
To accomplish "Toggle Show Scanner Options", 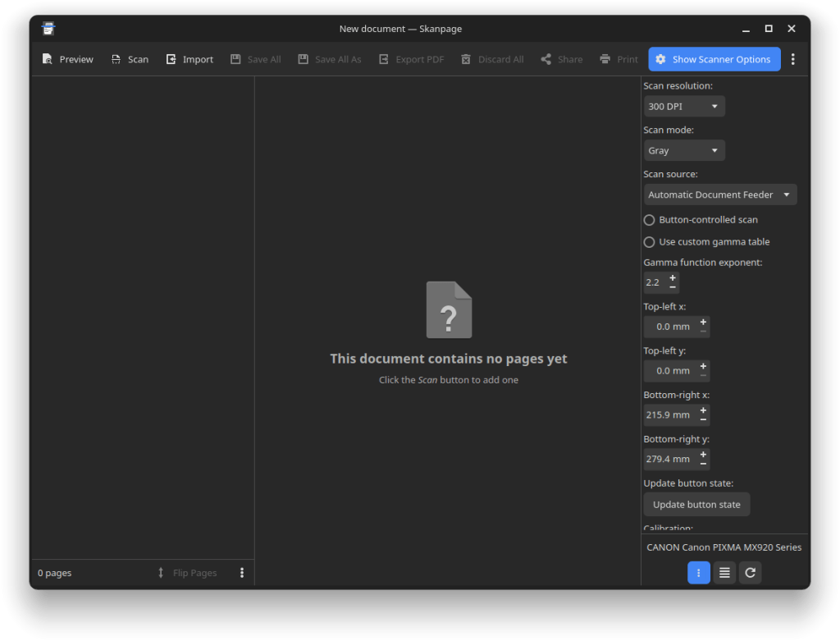I will coord(714,58).
